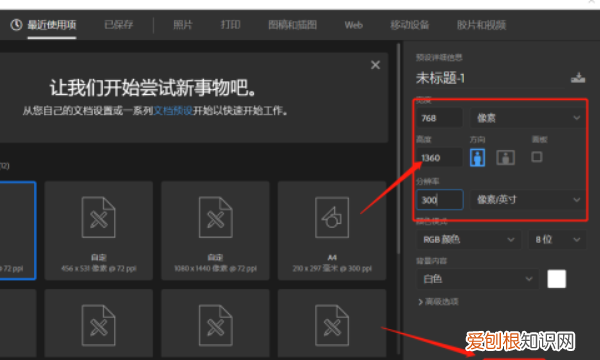Dismiss the welcome banner with the X

[x=375, y=65]
